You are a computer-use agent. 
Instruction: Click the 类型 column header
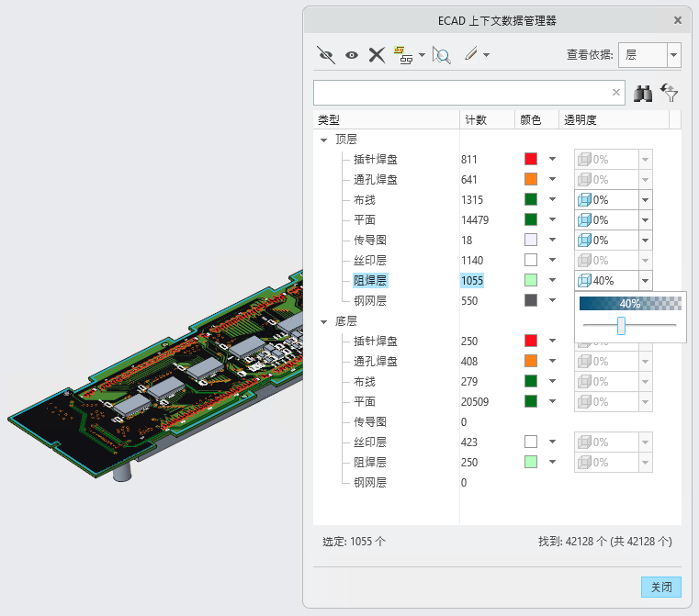tap(386, 120)
